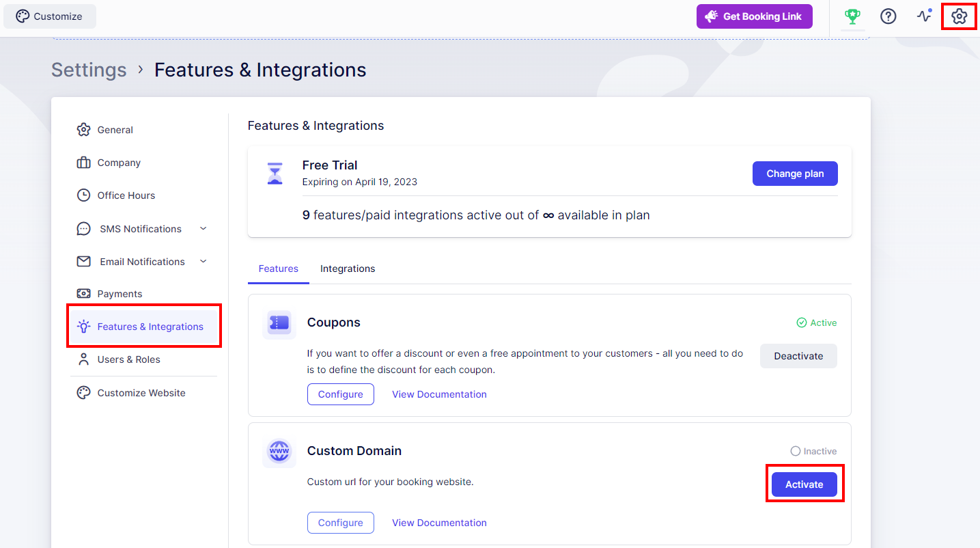Open the help question mark icon

click(888, 16)
